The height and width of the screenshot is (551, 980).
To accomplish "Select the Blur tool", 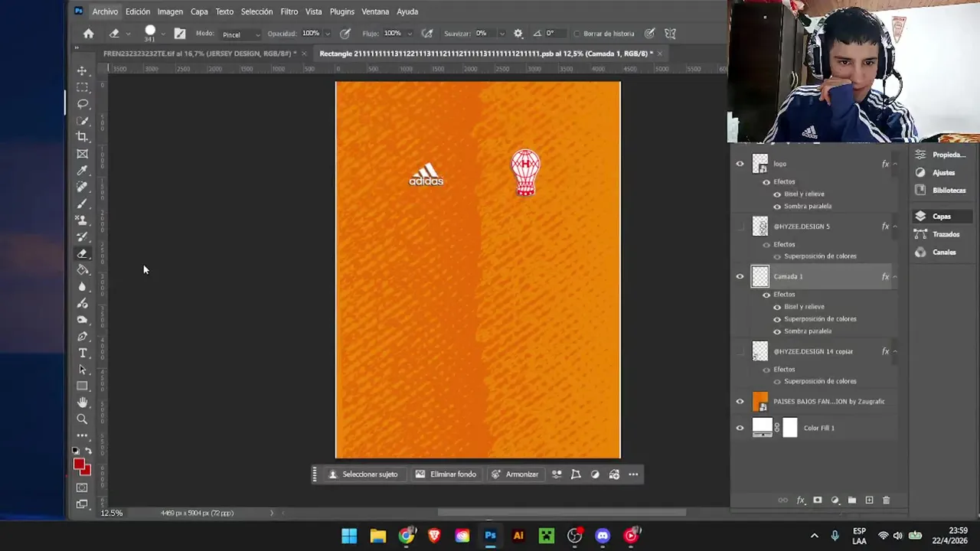I will pos(82,287).
